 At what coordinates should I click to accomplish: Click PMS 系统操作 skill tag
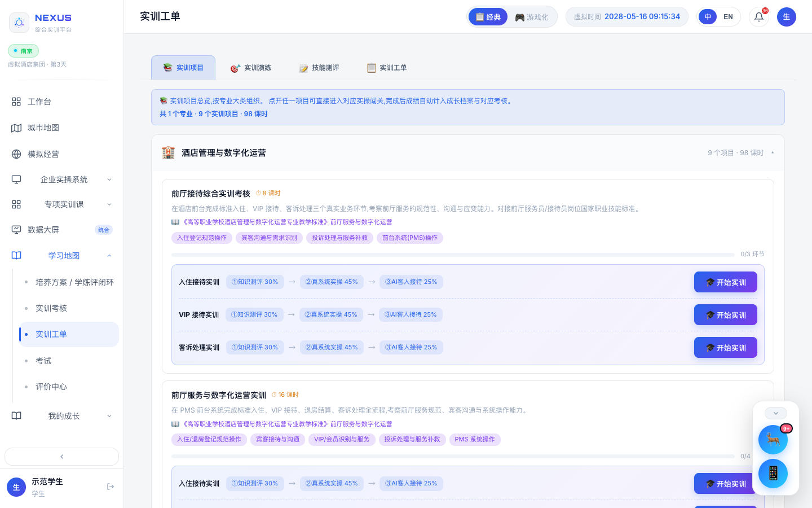[x=475, y=440]
